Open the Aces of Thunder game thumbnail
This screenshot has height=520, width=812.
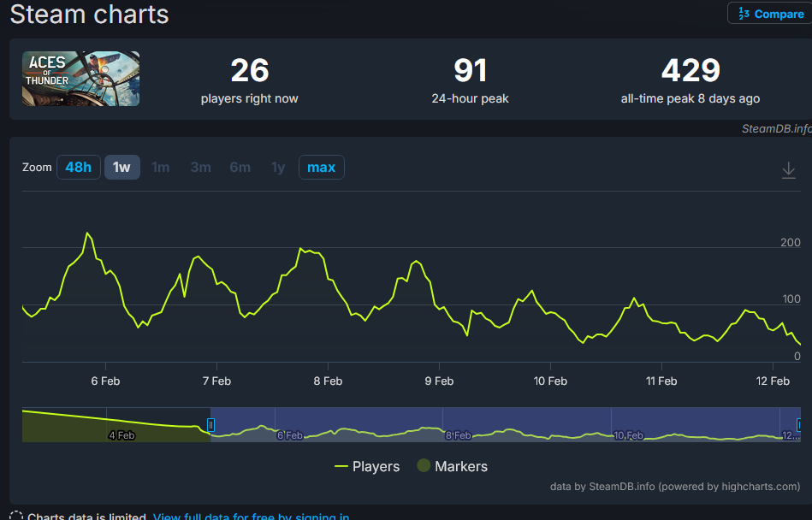point(80,79)
